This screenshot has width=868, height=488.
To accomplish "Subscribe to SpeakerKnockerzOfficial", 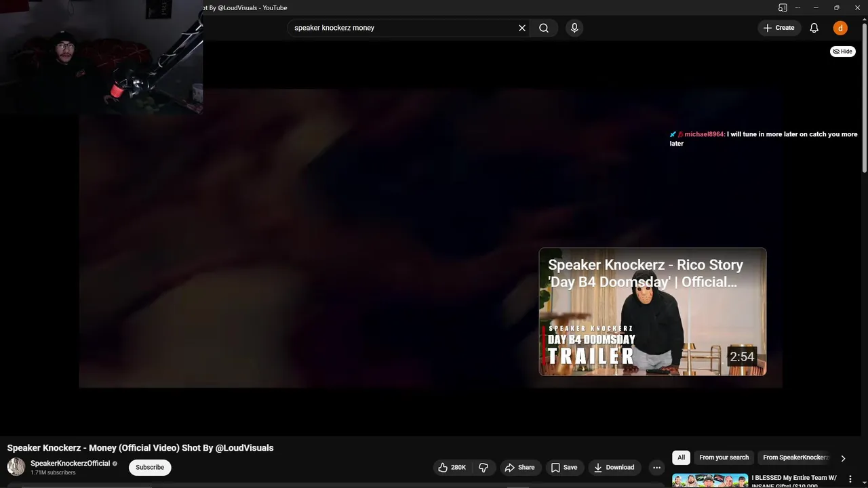I will point(150,467).
